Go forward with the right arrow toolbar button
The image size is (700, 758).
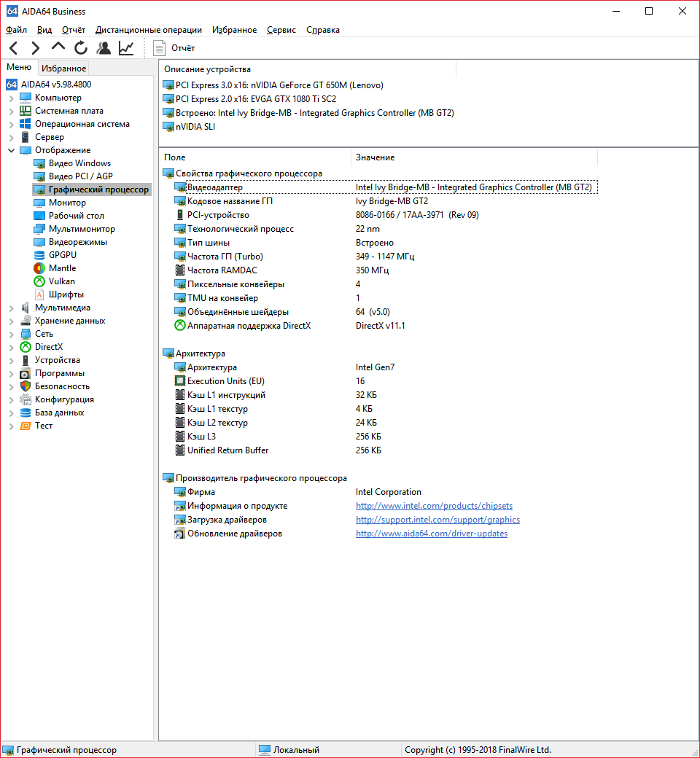(x=35, y=48)
